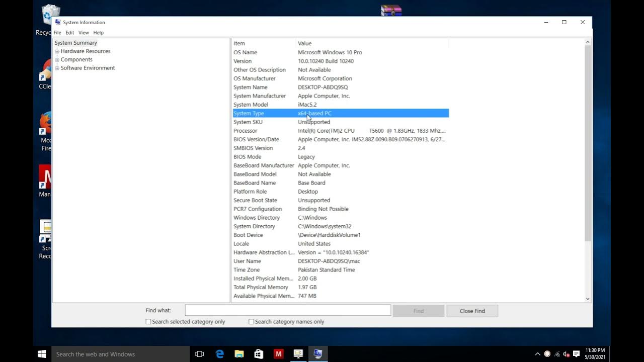Screen dimensions: 644x362
Task: Select the Version row
Action: [341, 61]
